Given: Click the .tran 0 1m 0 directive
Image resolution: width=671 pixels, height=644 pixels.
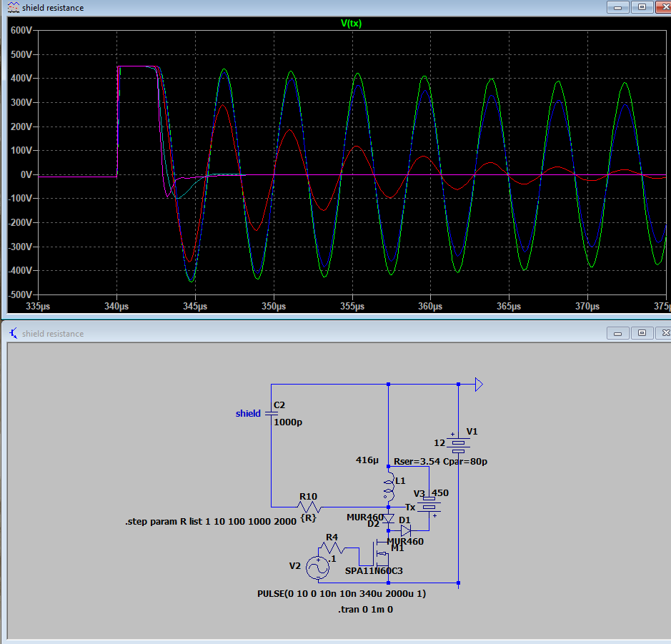Looking at the screenshot, I should (365, 610).
